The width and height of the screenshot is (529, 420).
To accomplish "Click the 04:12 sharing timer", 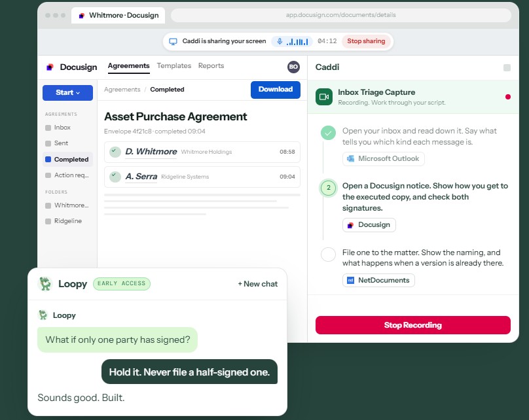I will (x=327, y=41).
